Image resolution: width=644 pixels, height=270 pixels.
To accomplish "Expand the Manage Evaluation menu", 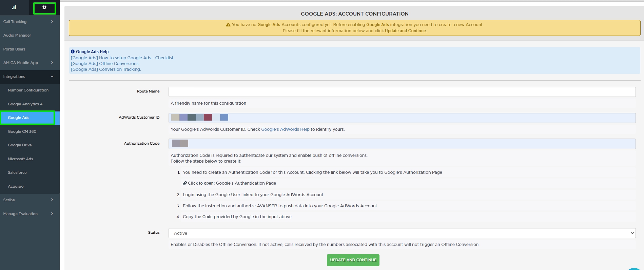I will [x=30, y=214].
